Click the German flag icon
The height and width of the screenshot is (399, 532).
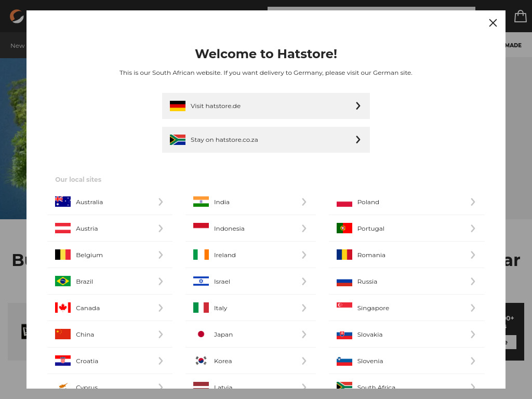coord(178,106)
